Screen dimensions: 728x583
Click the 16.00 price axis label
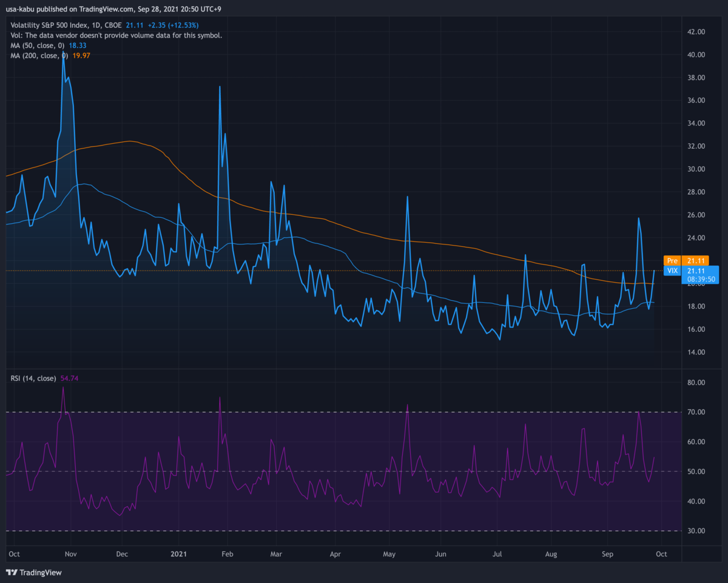point(696,329)
